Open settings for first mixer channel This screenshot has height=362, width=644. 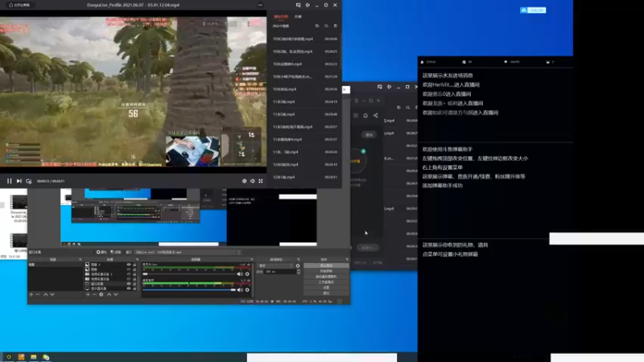[247, 274]
